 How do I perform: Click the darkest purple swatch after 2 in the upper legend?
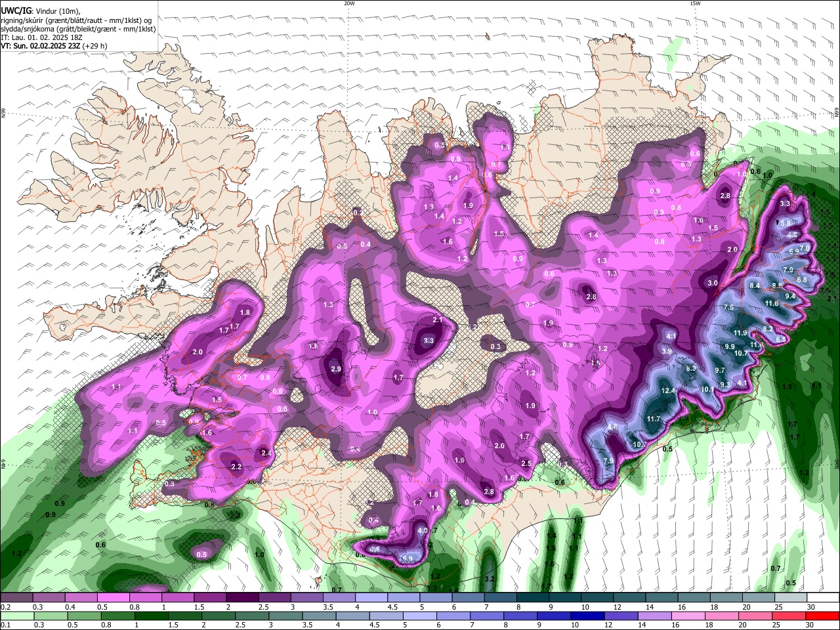(243, 598)
